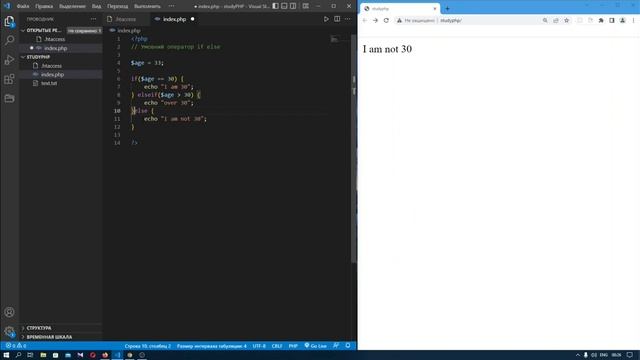Click zoom magnifier icon in address bar

(545, 20)
